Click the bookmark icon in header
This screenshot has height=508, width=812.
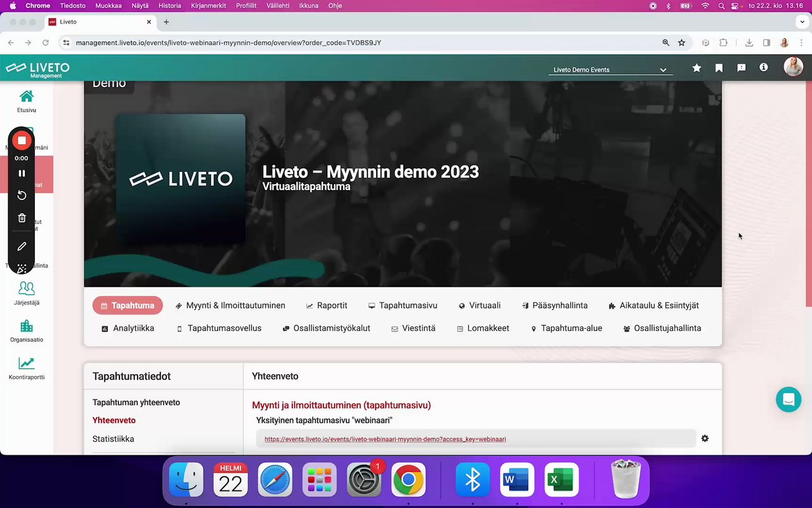(x=719, y=68)
